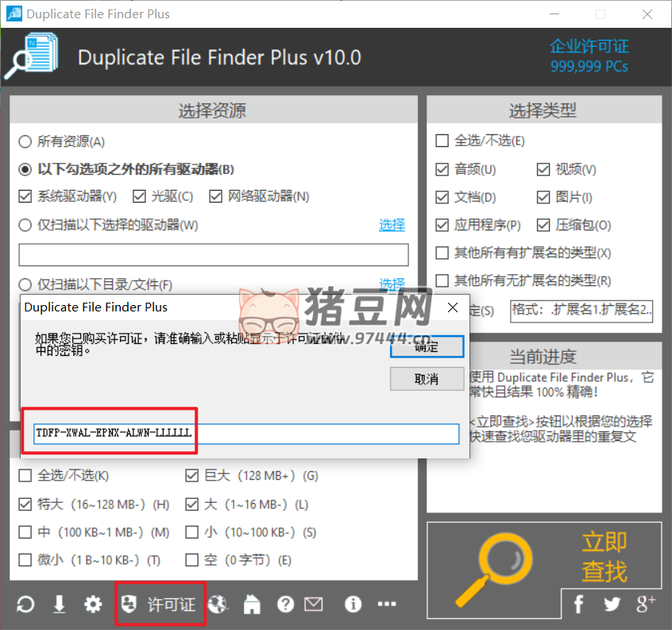
Task: Close the main application window
Action: point(647,14)
